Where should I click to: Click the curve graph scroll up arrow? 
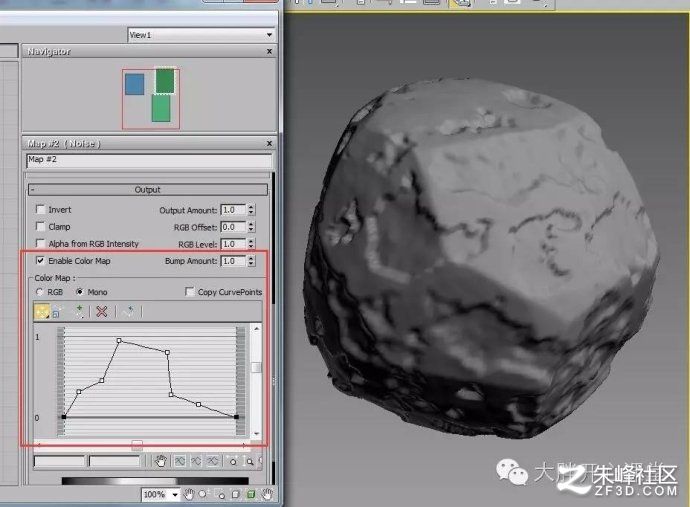(x=257, y=328)
